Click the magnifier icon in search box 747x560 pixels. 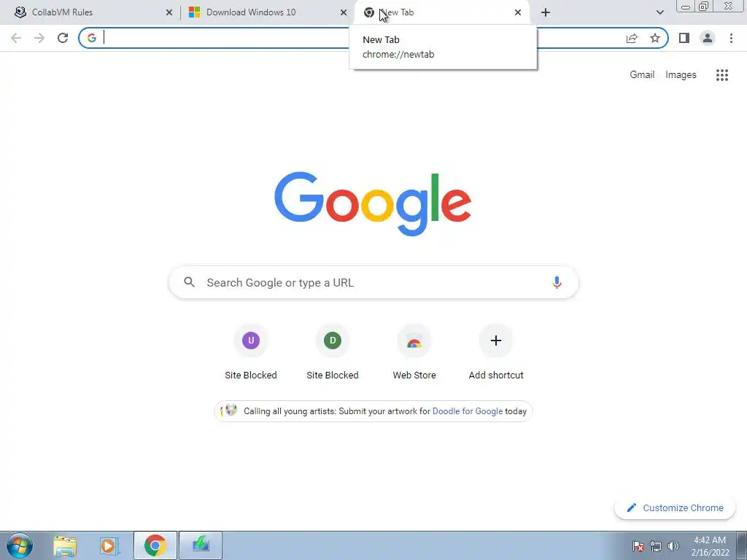(189, 282)
